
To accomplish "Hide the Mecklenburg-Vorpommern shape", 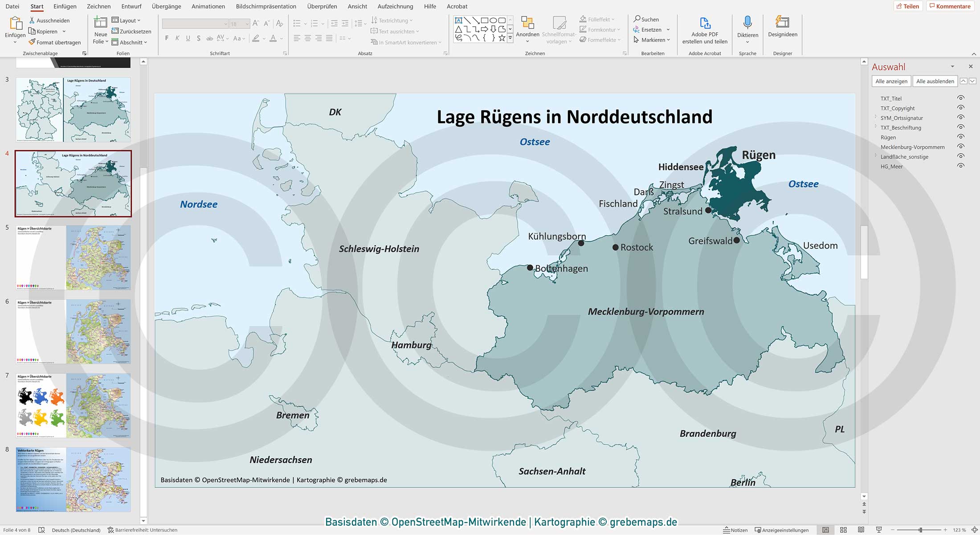I will coord(961,147).
